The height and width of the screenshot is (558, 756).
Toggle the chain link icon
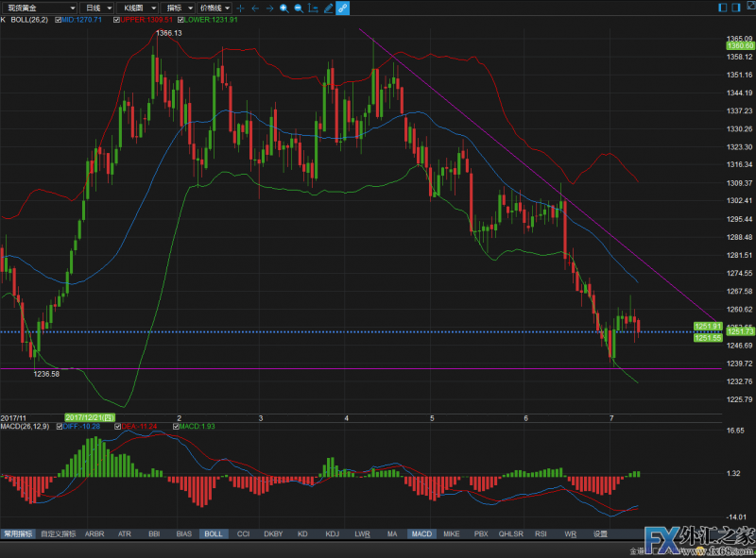pos(342,8)
